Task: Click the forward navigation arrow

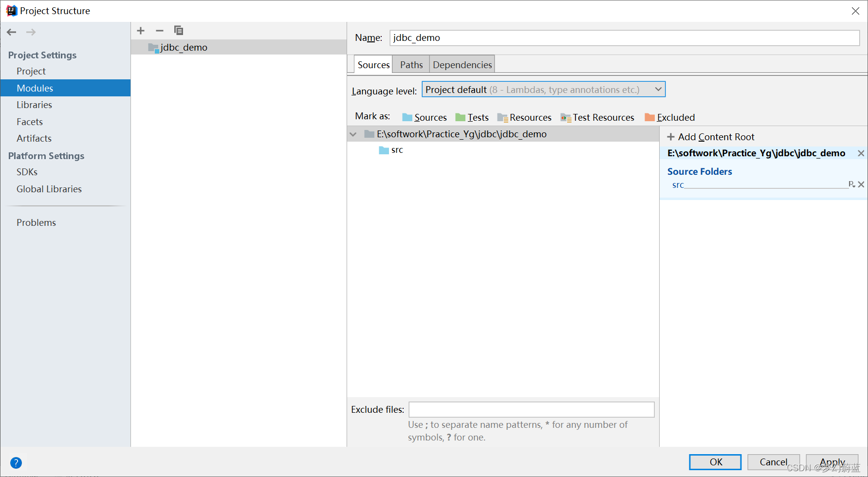Action: (31, 32)
